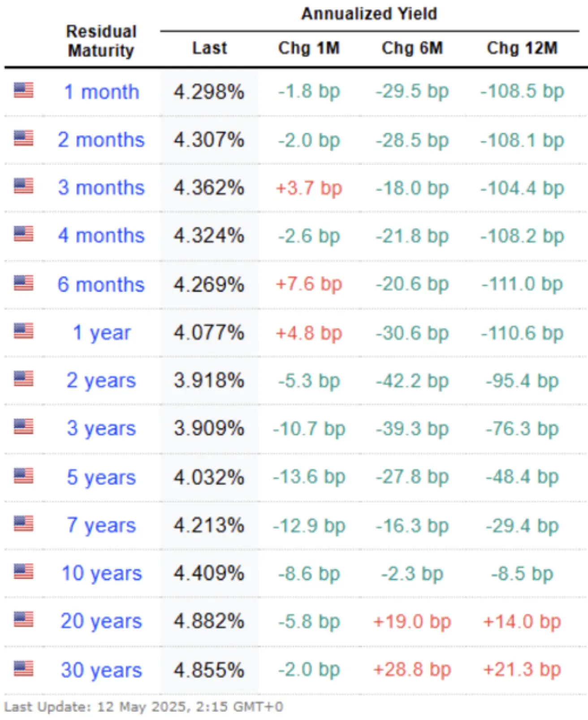Screen dimensions: 588x720
Task: Open the 2 years maturity link
Action: pyautogui.click(x=101, y=381)
